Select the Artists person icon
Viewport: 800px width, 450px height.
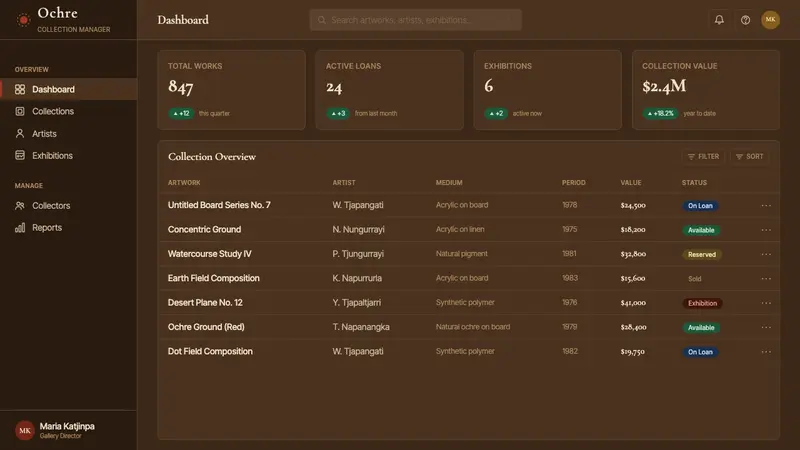pyautogui.click(x=20, y=134)
